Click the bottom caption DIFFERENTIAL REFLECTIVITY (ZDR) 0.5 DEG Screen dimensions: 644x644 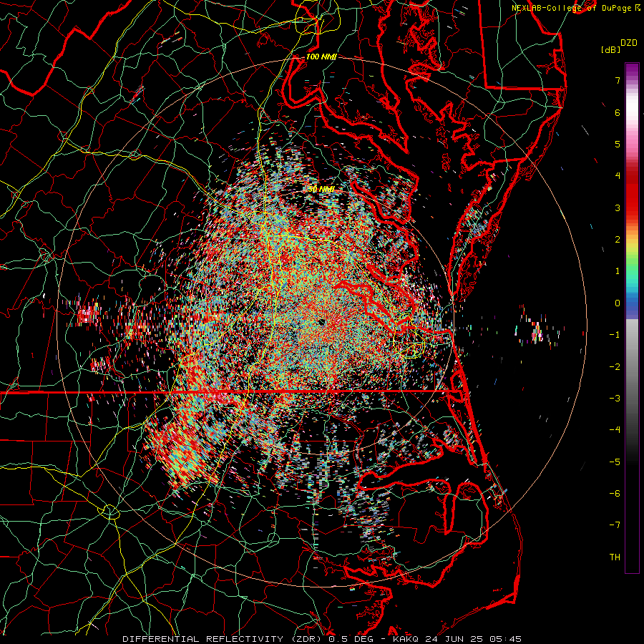tap(248, 639)
